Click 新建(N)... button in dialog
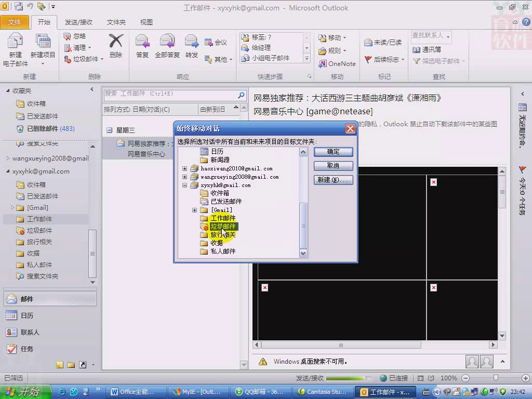The height and width of the screenshot is (399, 532). (x=333, y=180)
